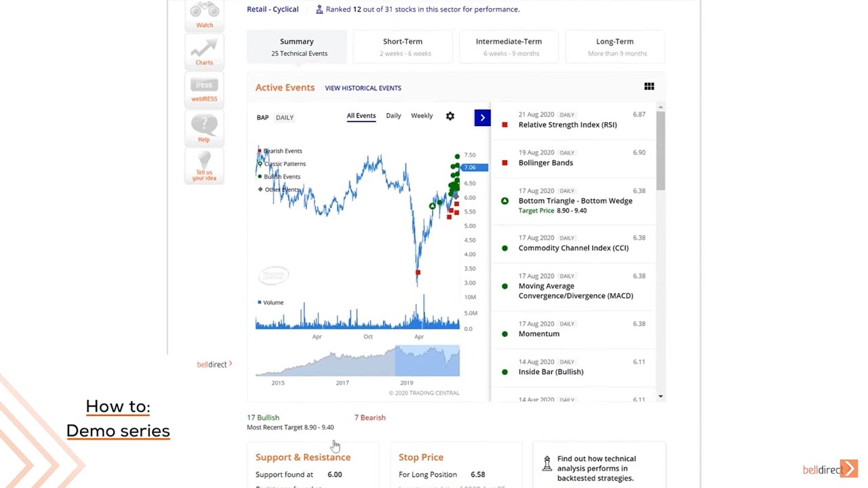Image resolution: width=868 pixels, height=488 pixels.
Task: Expand the Bottom Triangle - Bottom Wedge event
Action: [575, 201]
